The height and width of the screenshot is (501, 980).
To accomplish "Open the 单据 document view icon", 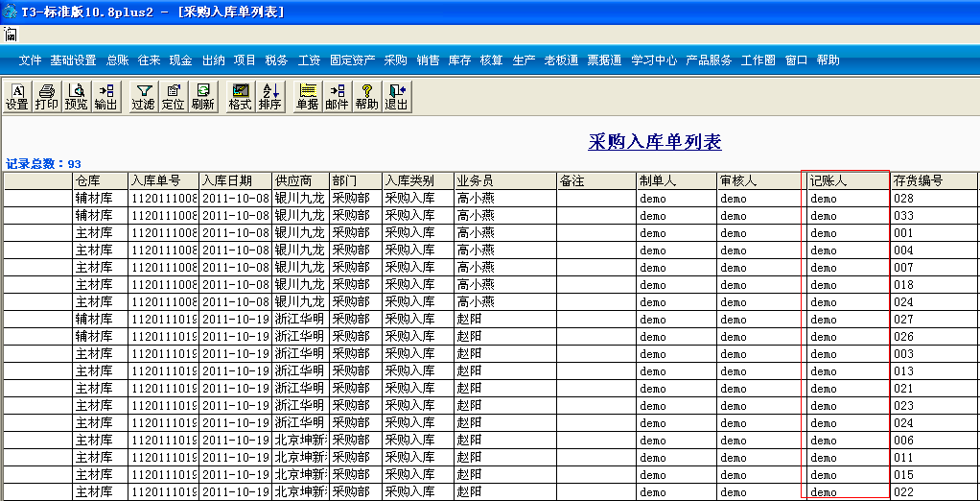I will point(308,97).
